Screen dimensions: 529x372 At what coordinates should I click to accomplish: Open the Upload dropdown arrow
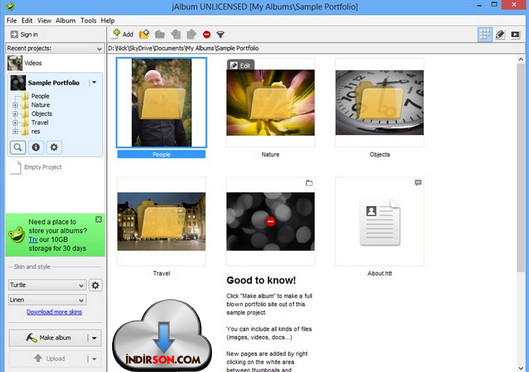tap(94, 359)
